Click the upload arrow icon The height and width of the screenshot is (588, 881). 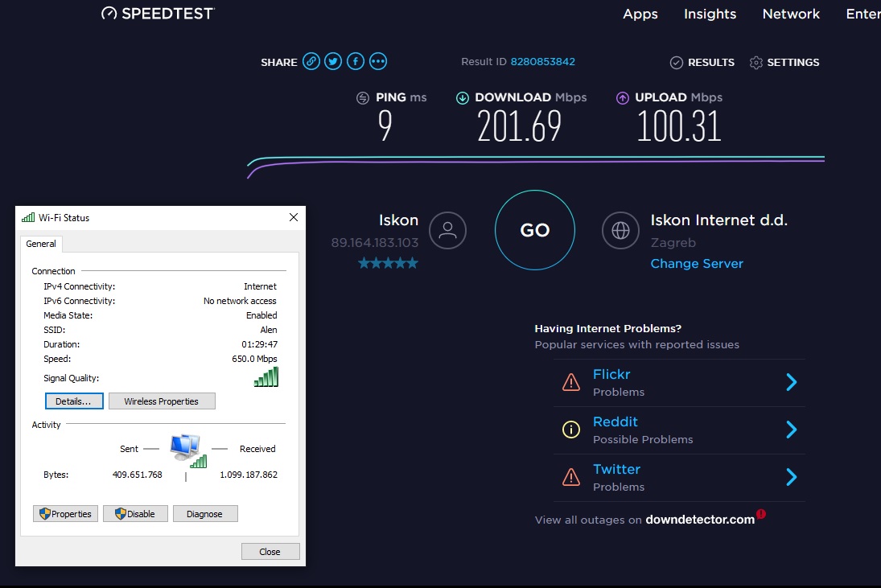(623, 98)
